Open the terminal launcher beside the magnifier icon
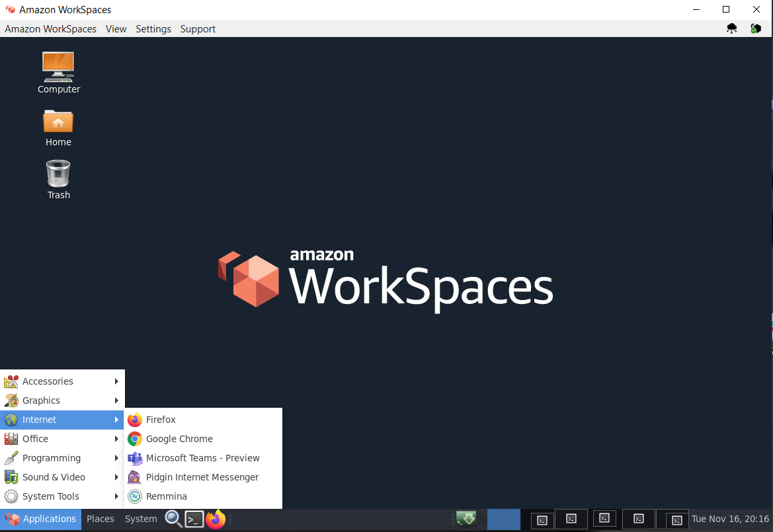 point(194,519)
